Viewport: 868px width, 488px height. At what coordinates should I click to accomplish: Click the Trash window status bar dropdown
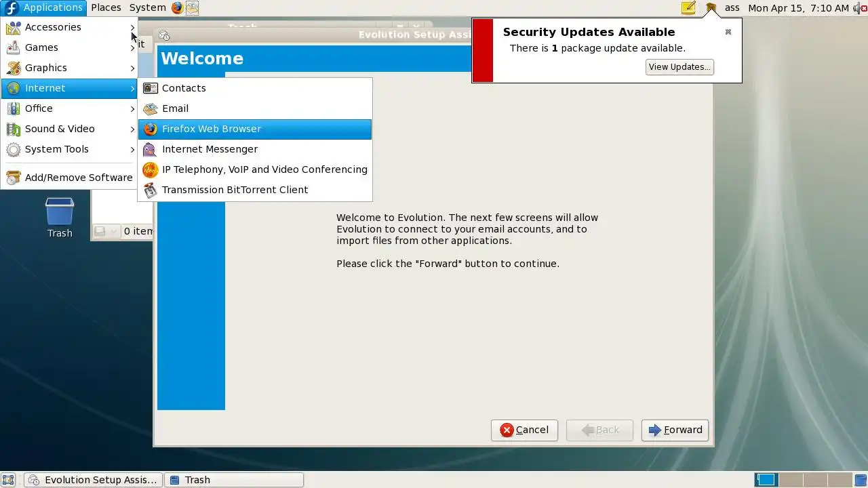(x=106, y=231)
